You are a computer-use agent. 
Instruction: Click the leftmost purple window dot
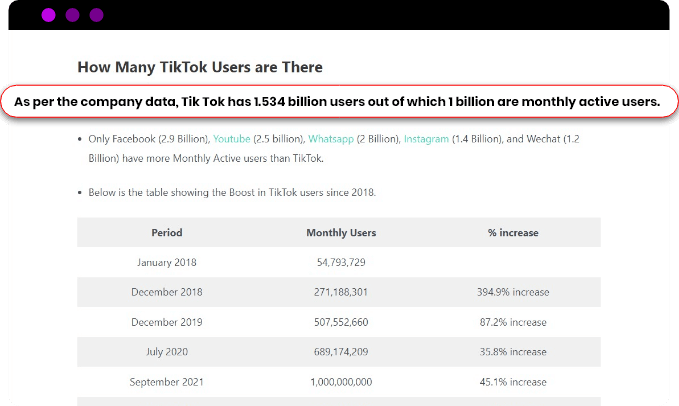[48, 15]
